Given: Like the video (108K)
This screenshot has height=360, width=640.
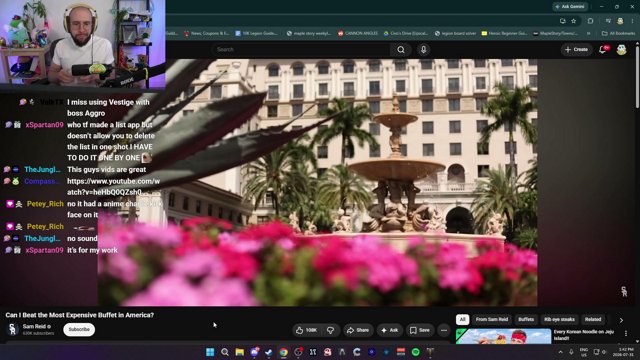Looking at the screenshot, I should pyautogui.click(x=307, y=330).
